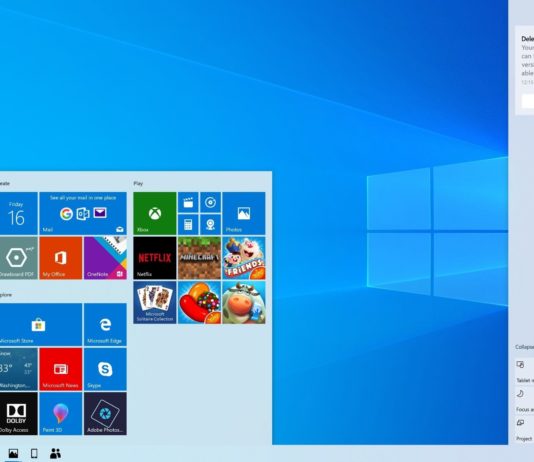Launch the Paint 3D tile

(x=61, y=414)
